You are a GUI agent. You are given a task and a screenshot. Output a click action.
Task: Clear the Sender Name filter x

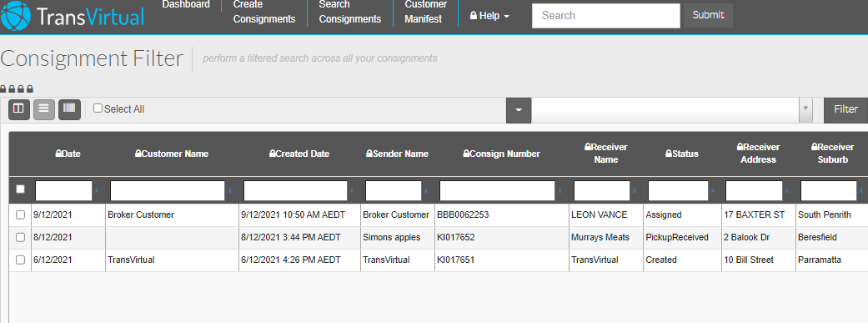[426, 190]
